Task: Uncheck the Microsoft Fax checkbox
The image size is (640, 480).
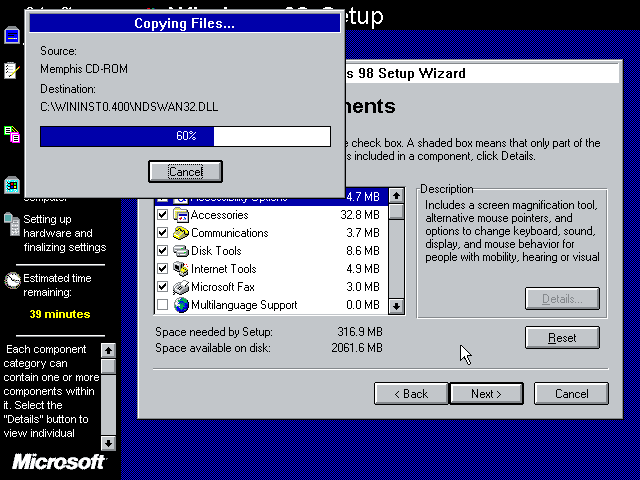Action: 162,287
